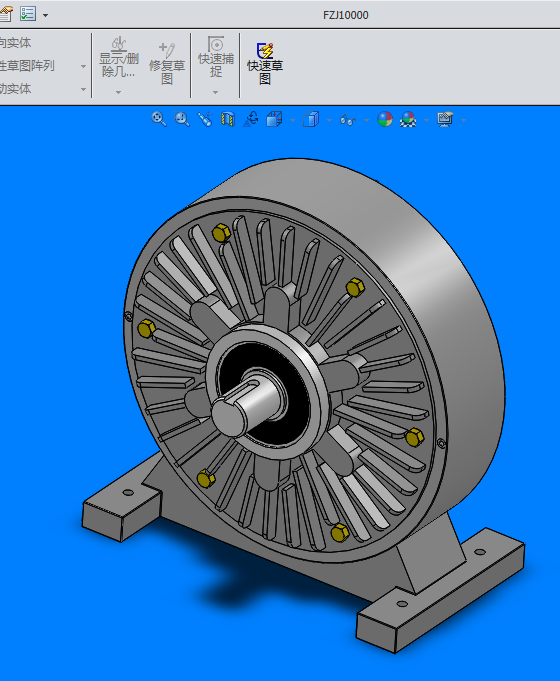Open the View Settings monitor icon

point(445,119)
